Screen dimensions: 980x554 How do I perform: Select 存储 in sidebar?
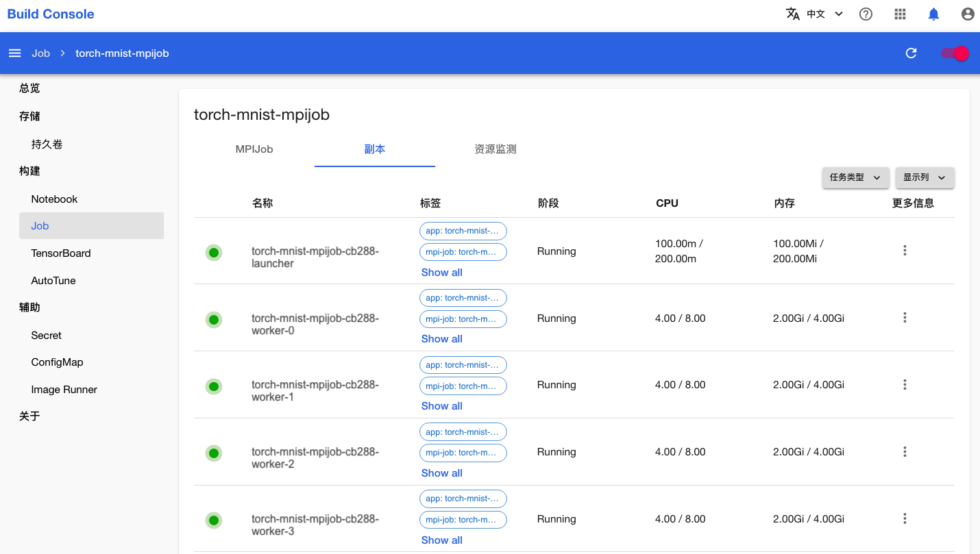click(x=29, y=116)
